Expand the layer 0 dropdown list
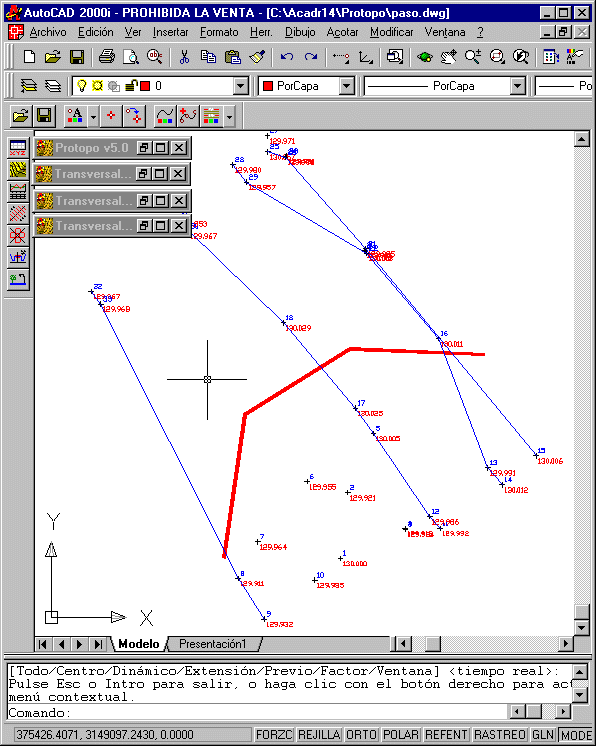The width and height of the screenshot is (596, 746). tap(241, 86)
